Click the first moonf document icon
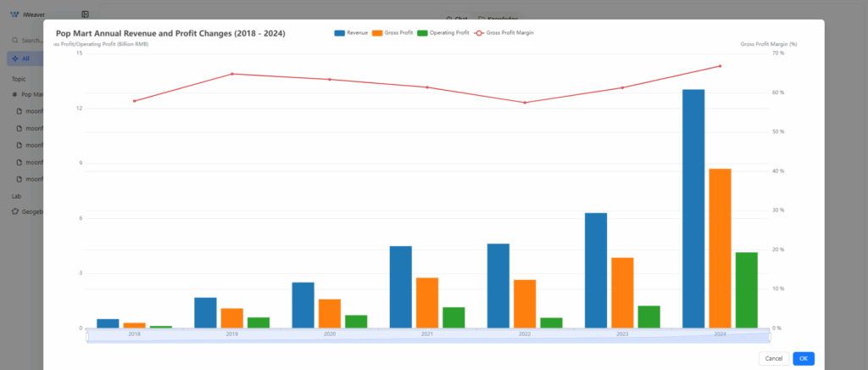This screenshot has width=868, height=370. tap(19, 111)
